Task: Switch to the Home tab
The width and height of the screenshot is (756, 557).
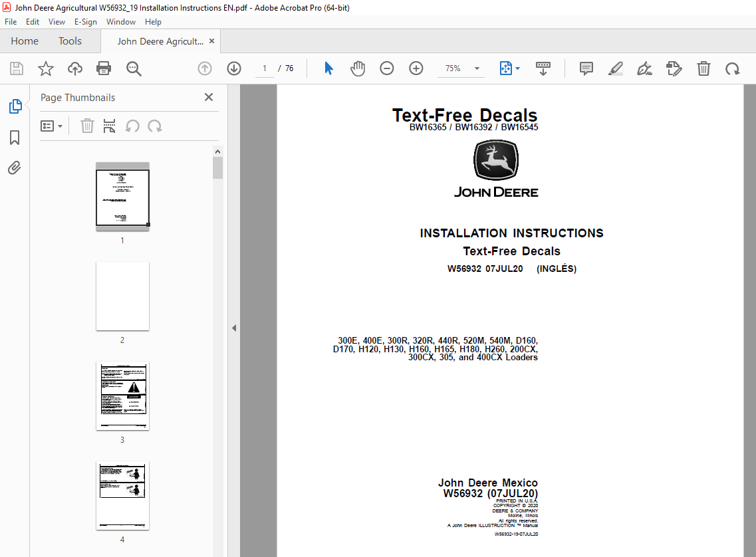Action: click(x=25, y=41)
